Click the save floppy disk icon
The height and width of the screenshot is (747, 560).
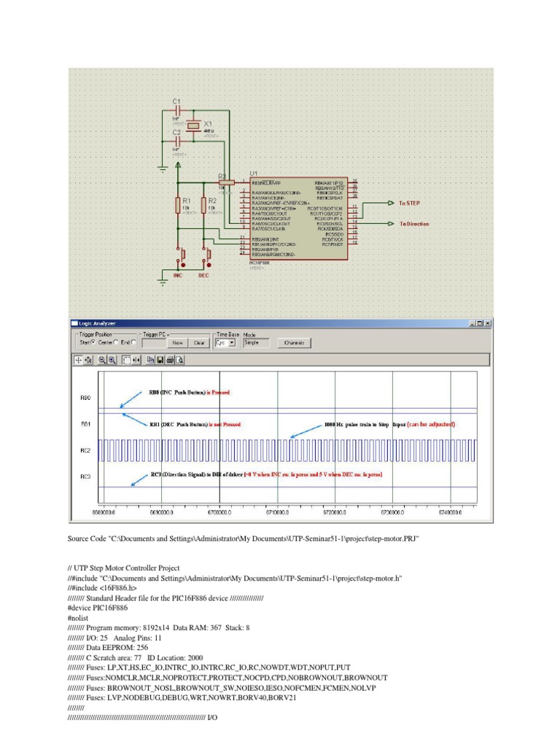[160, 360]
